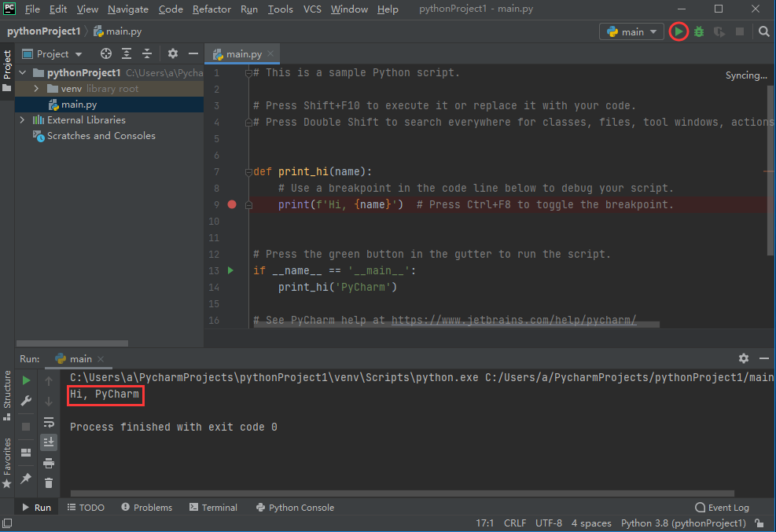The image size is (776, 532).
Task: Toggle Favorites tool window side tab
Action: 7,464
